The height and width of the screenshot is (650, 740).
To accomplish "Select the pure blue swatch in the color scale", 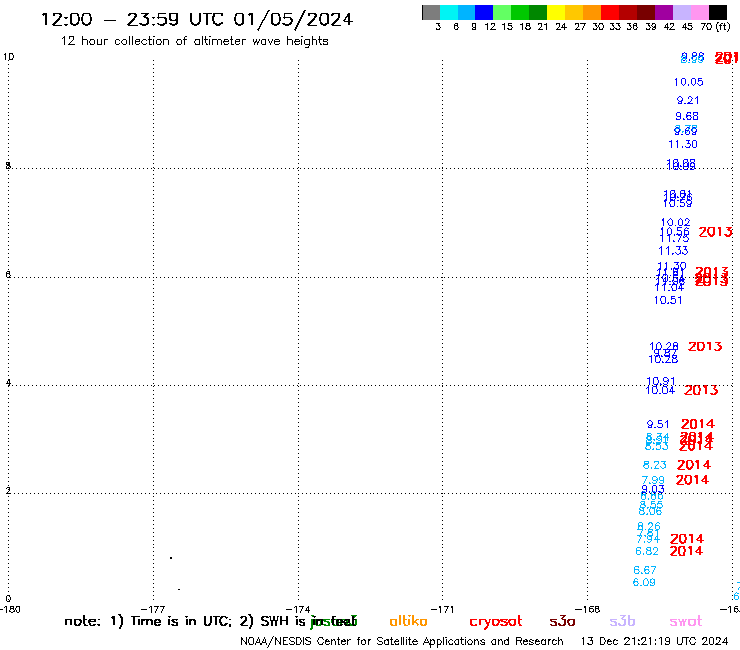I will coord(484,12).
